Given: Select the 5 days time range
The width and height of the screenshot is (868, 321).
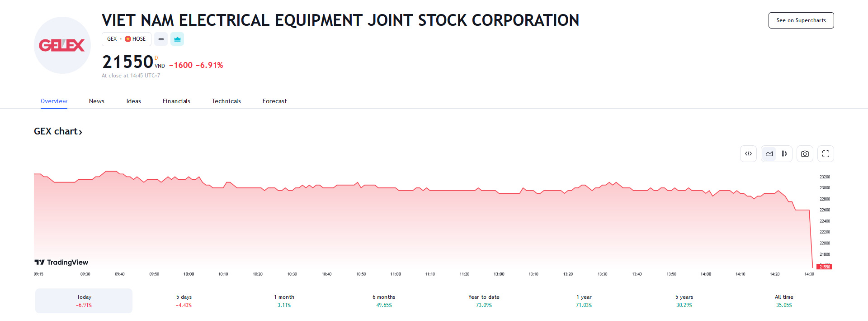Looking at the screenshot, I should point(184,301).
